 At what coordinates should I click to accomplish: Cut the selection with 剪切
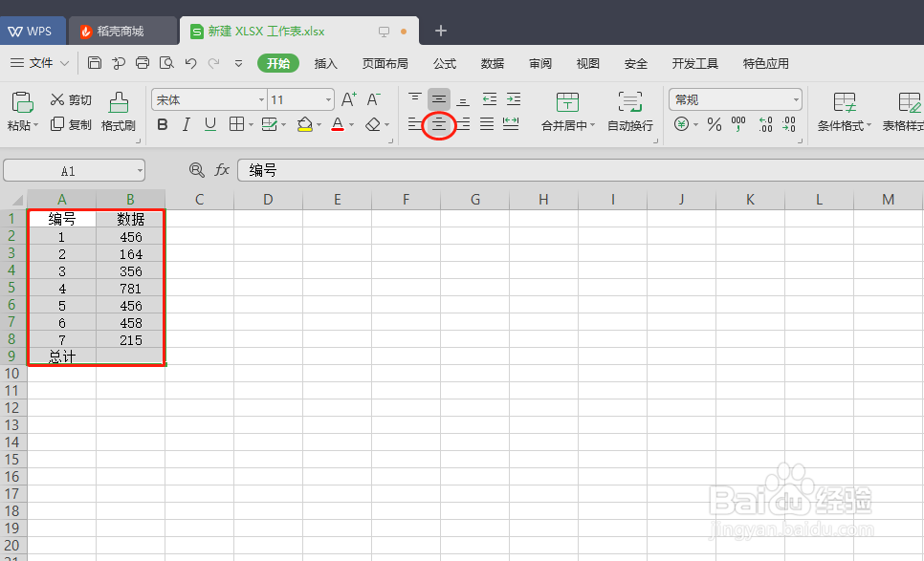71,99
